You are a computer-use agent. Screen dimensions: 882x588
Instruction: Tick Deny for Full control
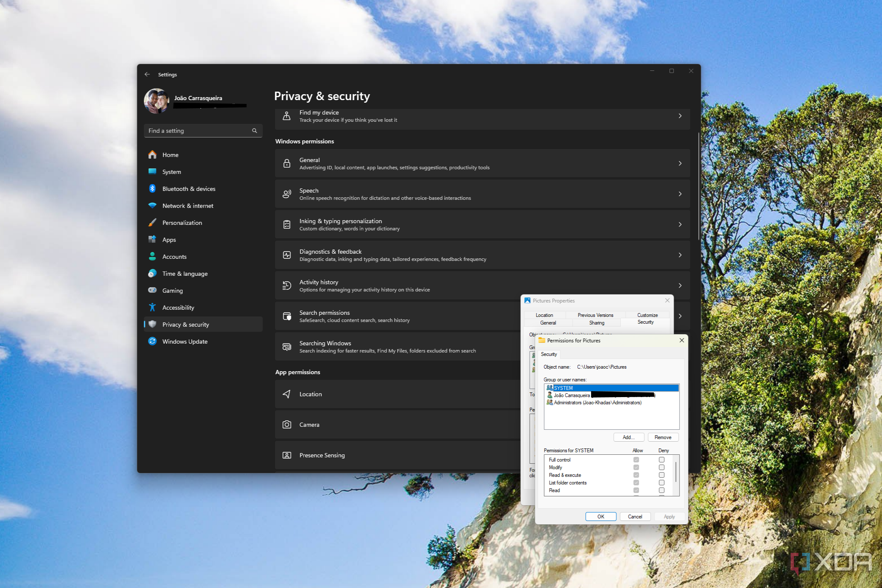[661, 460]
